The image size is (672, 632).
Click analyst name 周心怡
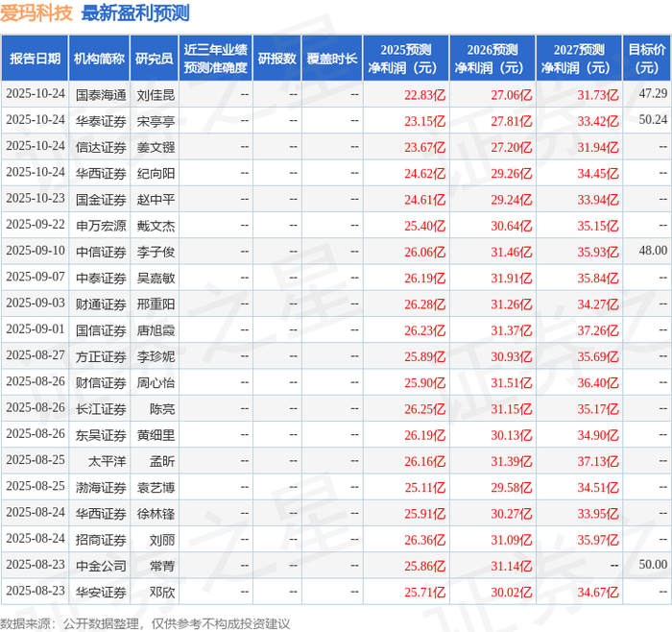click(156, 382)
